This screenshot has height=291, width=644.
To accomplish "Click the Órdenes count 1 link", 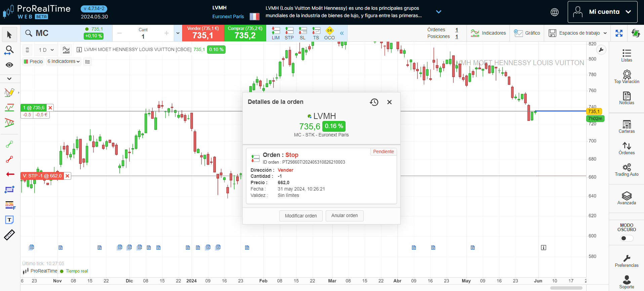I will click(x=457, y=30).
